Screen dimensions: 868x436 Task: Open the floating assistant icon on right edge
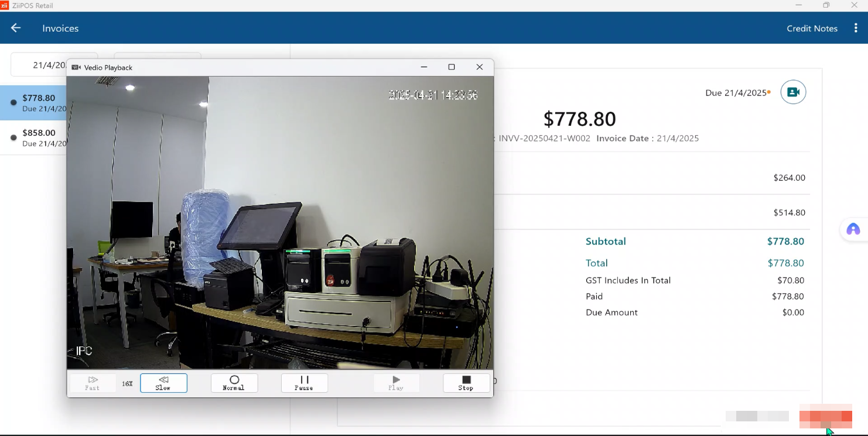(853, 229)
